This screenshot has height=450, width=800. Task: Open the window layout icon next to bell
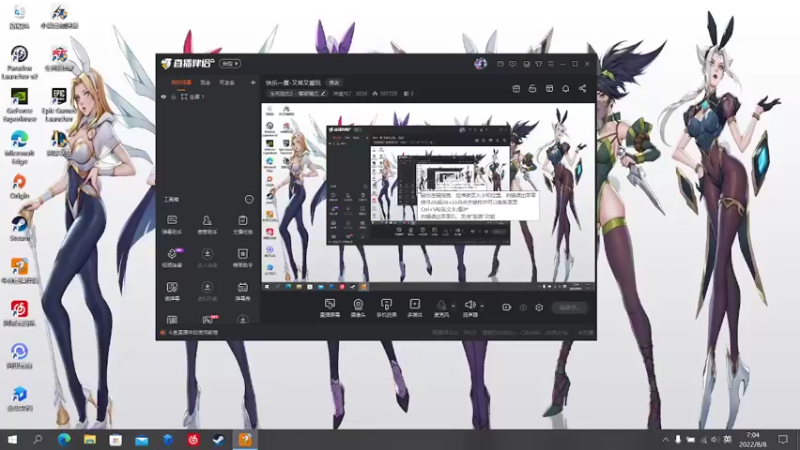[549, 89]
